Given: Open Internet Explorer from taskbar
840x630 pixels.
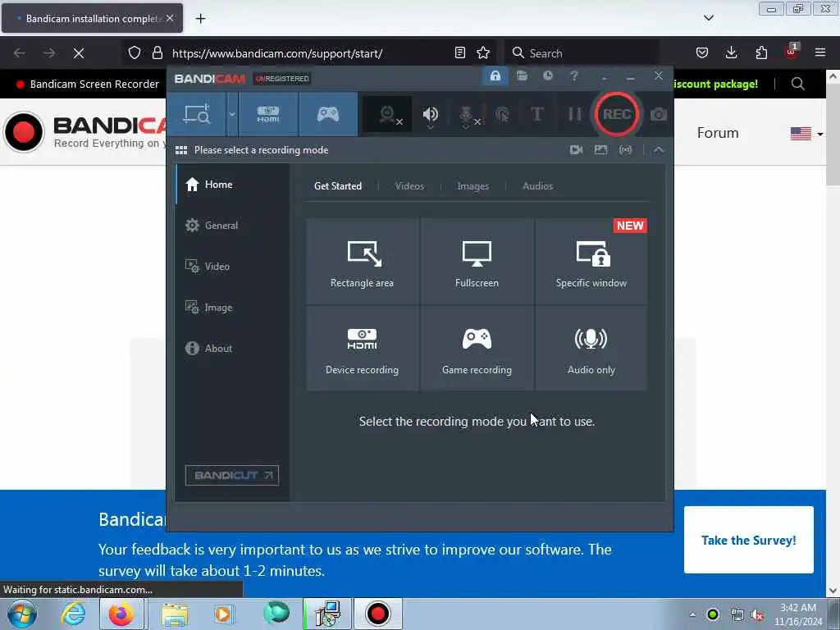Looking at the screenshot, I should [x=73, y=614].
